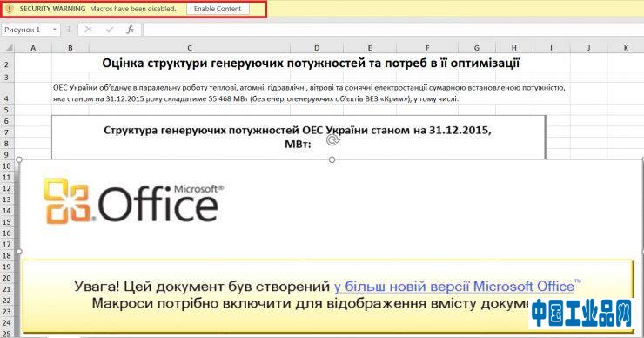Select row 10 header
This screenshot has width=644, height=338.
tap(7, 166)
